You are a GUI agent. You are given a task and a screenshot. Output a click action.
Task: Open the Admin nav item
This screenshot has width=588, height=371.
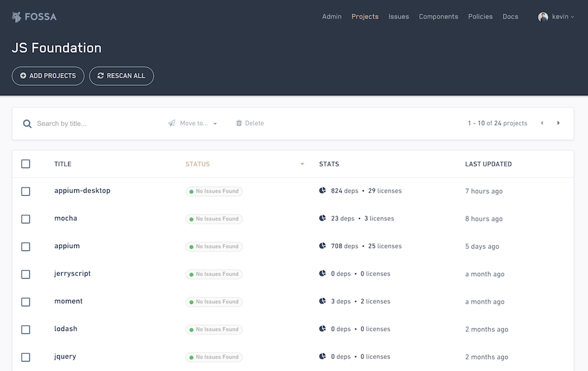[332, 16]
